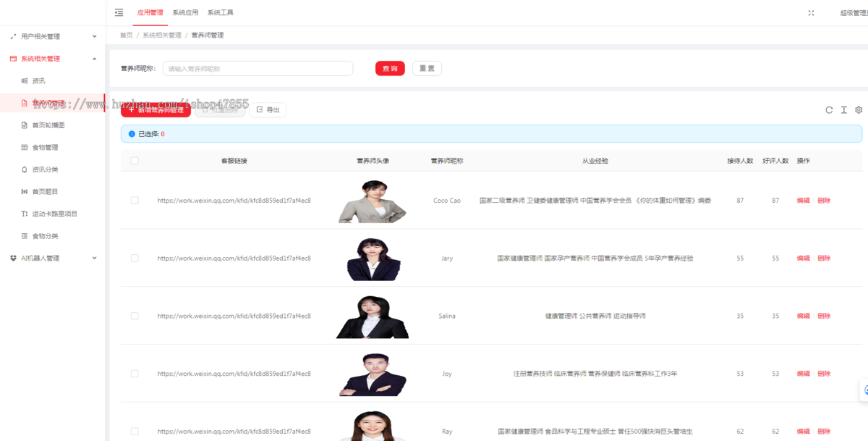Click the 食物管理 menu icon
Viewport: 868px width, 441px height.
click(x=25, y=148)
